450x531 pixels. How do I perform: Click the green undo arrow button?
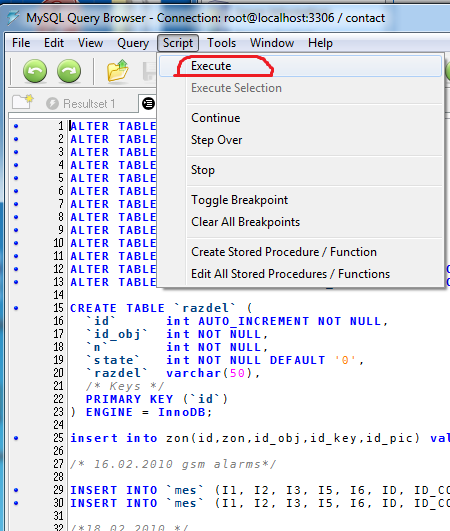35,71
